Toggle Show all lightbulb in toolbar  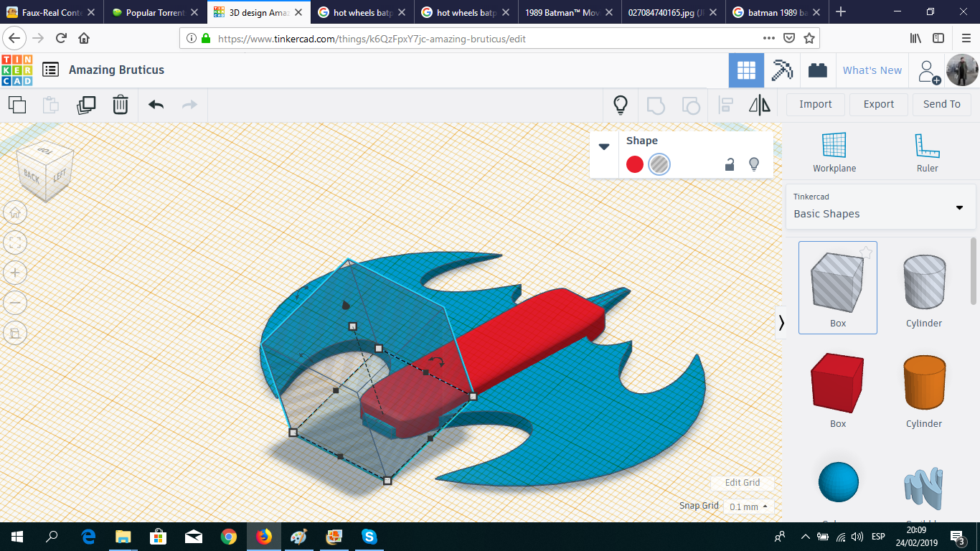coord(621,105)
